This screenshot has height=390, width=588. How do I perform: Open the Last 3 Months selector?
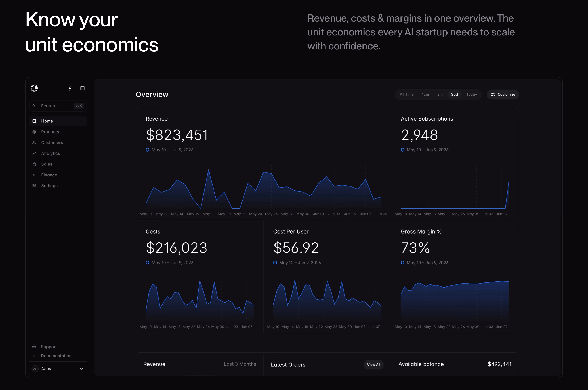pyautogui.click(x=240, y=364)
